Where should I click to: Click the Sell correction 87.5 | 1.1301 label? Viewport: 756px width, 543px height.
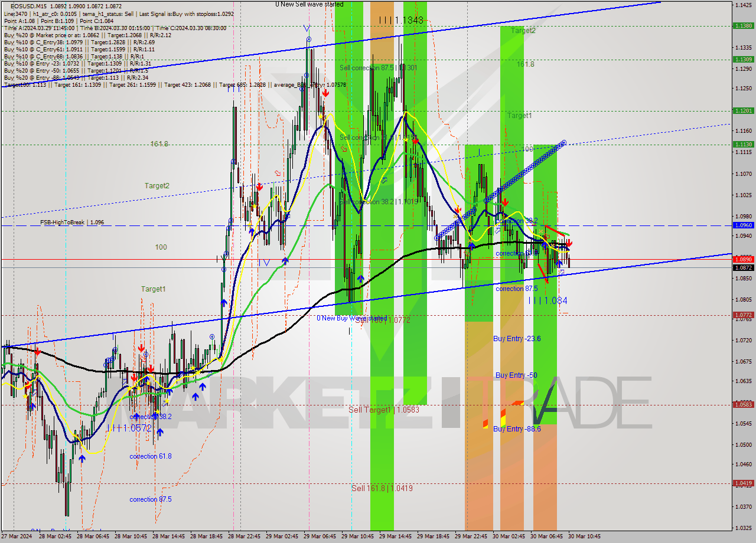pos(378,68)
